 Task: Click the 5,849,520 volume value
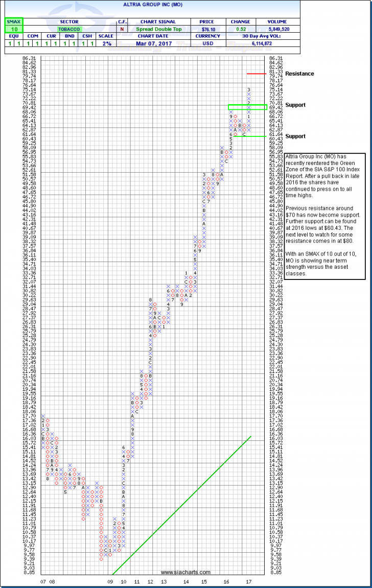[277, 29]
